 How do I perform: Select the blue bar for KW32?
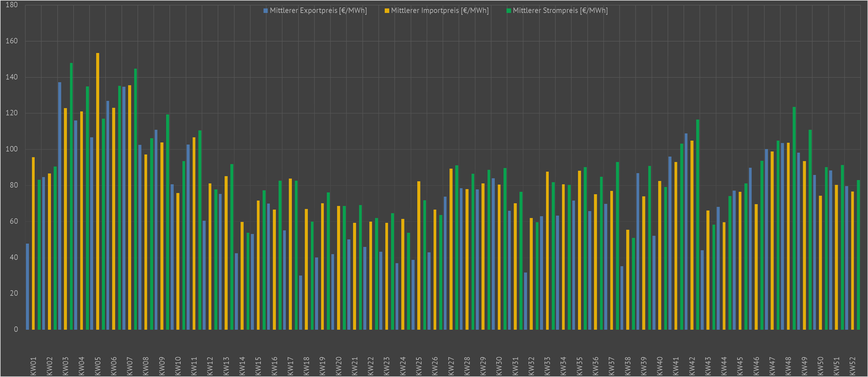pos(525,301)
